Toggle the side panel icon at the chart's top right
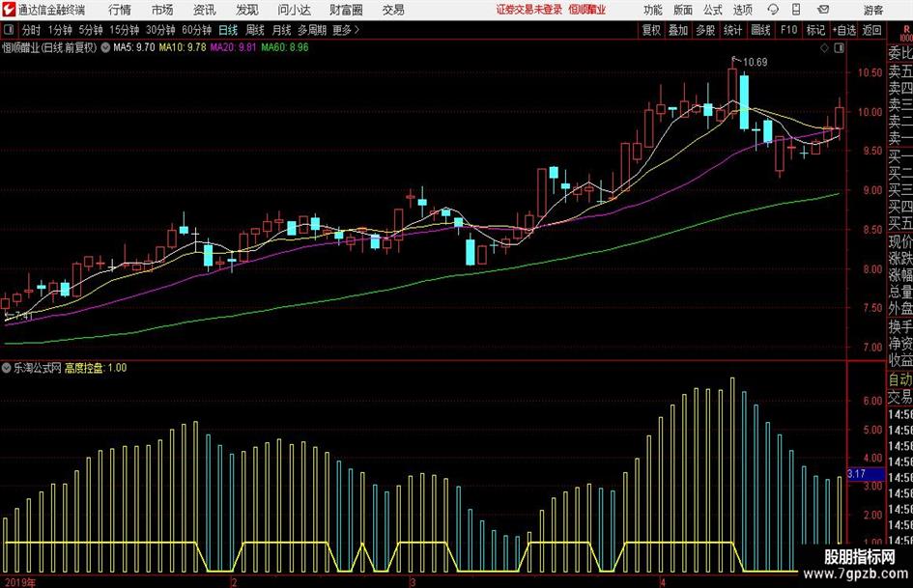913x588 pixels. tap(839, 48)
